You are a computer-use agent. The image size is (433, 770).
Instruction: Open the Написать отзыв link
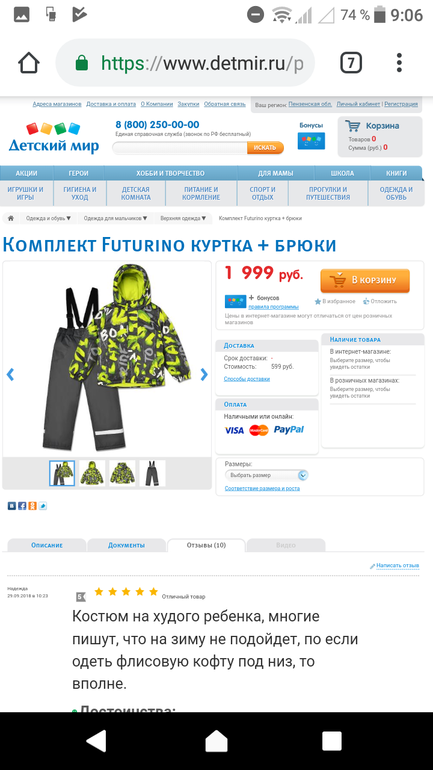pos(395,566)
